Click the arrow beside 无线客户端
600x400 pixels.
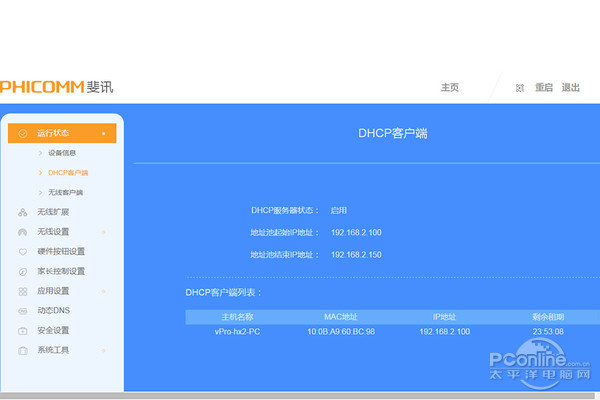point(40,193)
